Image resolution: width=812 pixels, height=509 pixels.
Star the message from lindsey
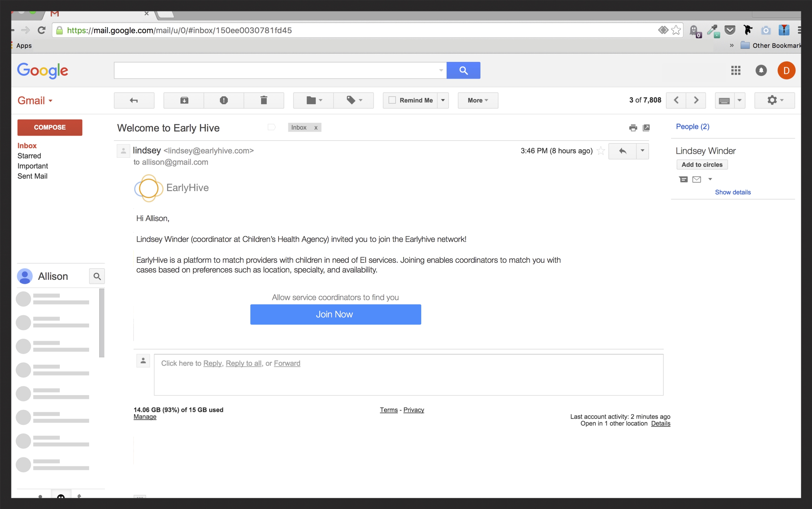[x=601, y=151]
